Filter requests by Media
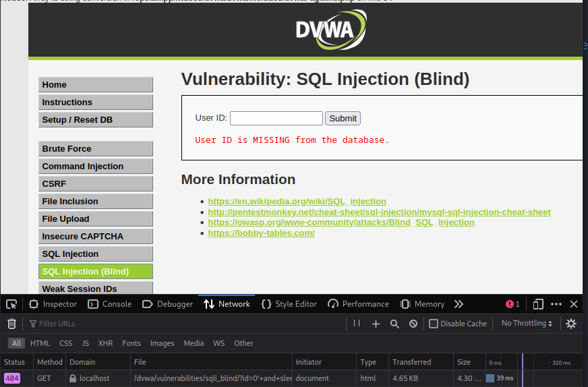 (194, 343)
